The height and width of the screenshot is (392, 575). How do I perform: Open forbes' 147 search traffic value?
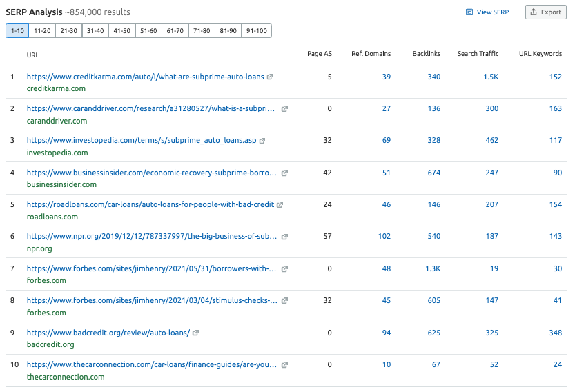pos(492,301)
